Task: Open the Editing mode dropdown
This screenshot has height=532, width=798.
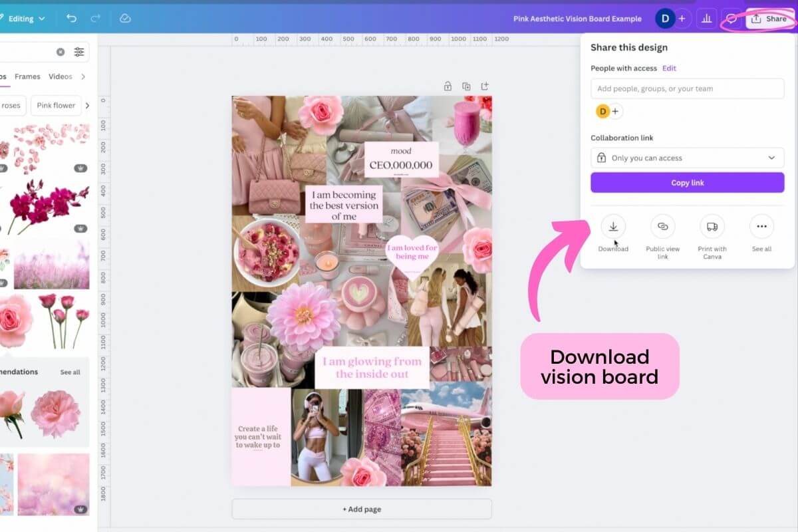Action: point(27,19)
